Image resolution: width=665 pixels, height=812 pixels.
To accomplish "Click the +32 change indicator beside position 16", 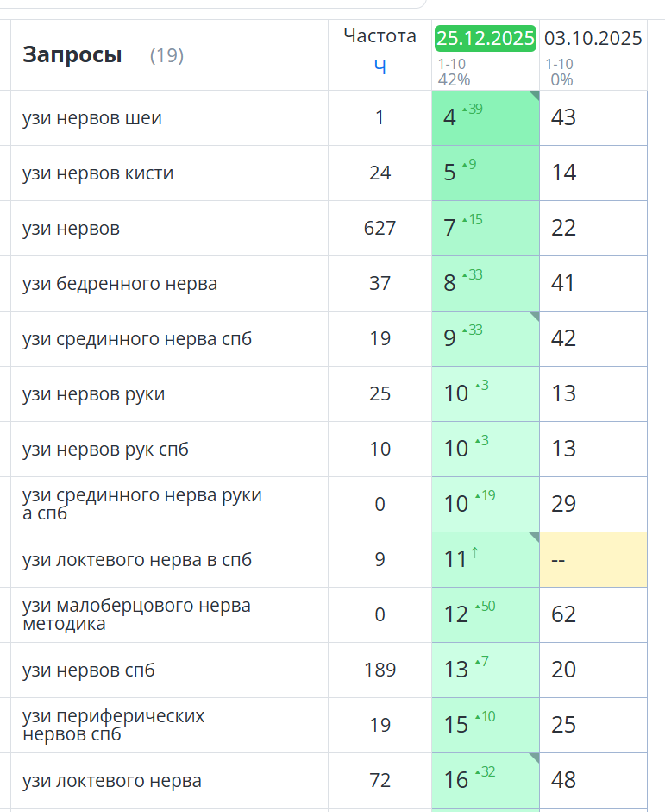I will (x=484, y=771).
